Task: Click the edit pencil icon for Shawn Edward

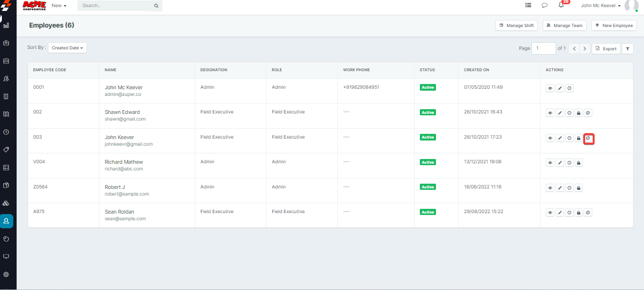Action: coord(560,113)
